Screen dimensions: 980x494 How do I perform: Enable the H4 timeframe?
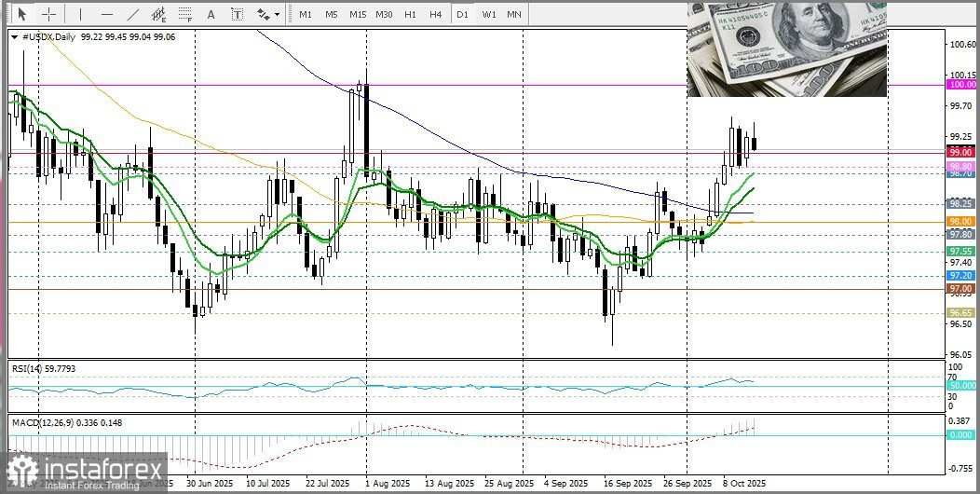(x=435, y=14)
